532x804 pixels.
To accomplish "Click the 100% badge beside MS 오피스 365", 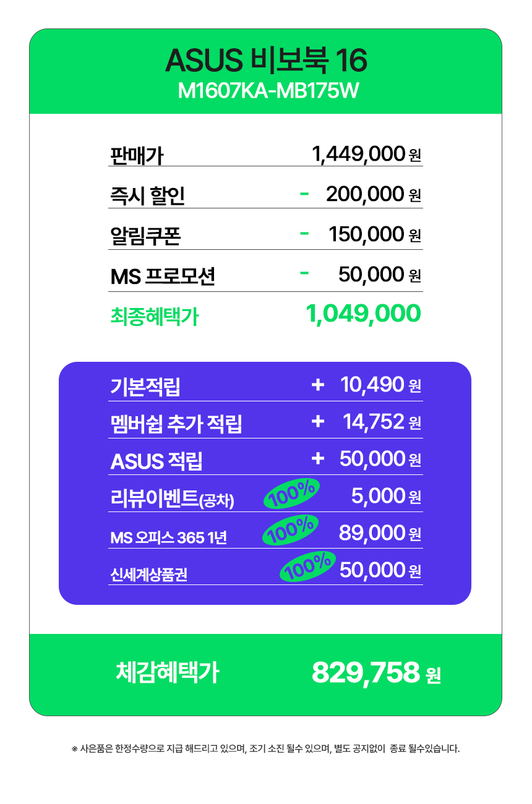I will 291,529.
